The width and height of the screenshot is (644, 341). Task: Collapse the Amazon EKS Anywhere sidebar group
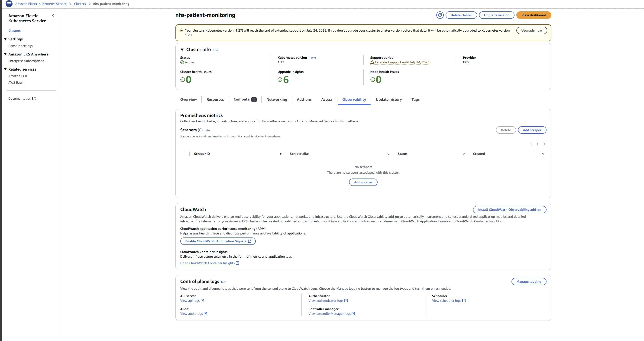tap(5, 54)
